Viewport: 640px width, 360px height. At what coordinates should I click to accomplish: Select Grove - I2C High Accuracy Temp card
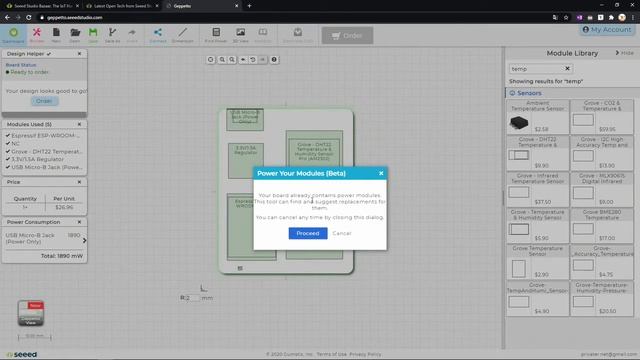[602, 153]
